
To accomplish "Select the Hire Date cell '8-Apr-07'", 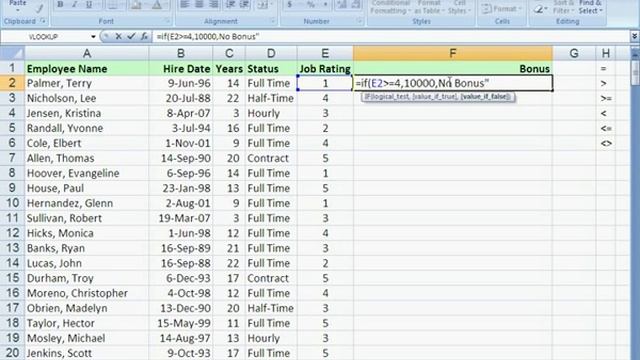I will coord(181,113).
